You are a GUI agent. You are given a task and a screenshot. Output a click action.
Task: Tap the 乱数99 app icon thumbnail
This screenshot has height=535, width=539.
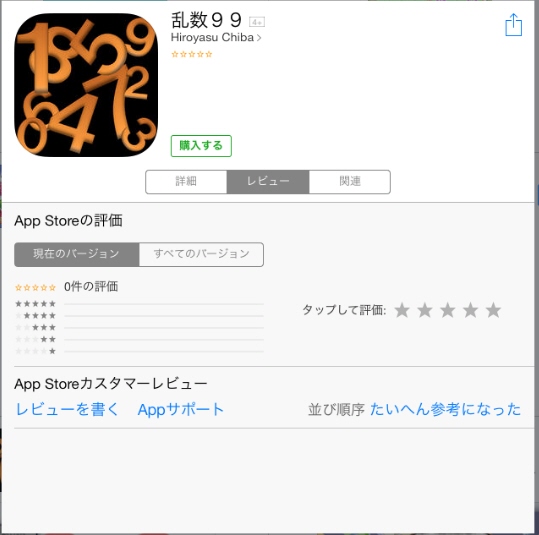(x=86, y=85)
